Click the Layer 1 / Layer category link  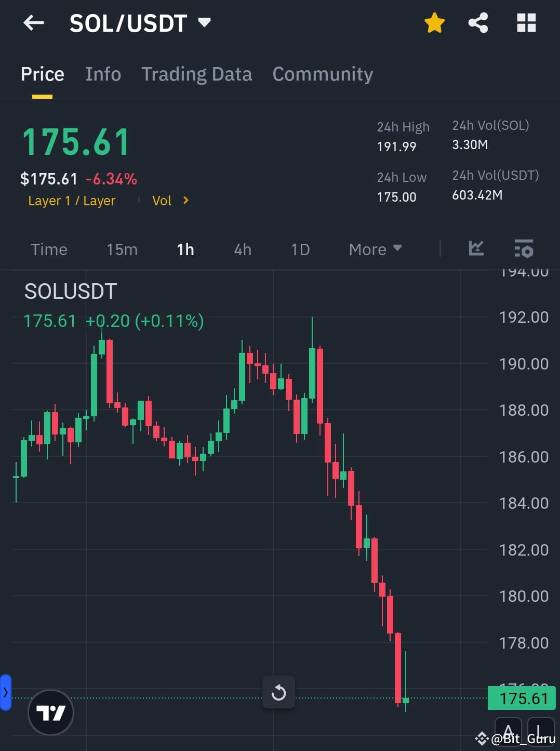(x=72, y=201)
